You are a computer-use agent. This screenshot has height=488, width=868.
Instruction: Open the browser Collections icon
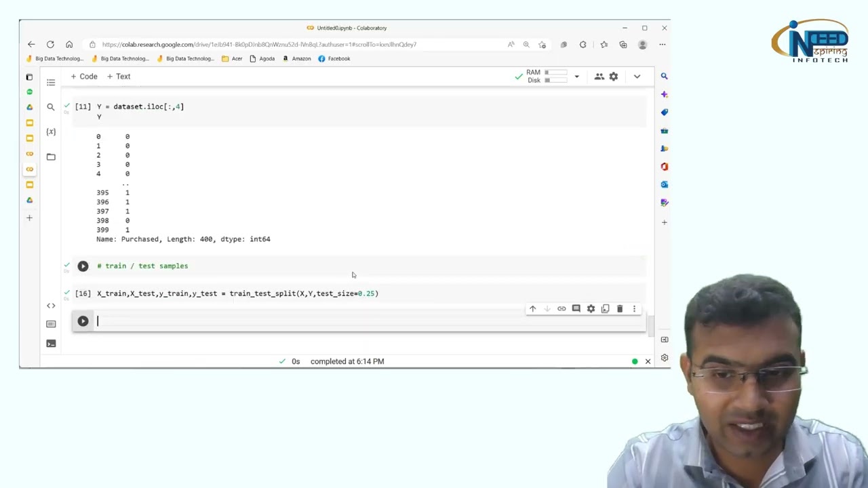coord(623,45)
